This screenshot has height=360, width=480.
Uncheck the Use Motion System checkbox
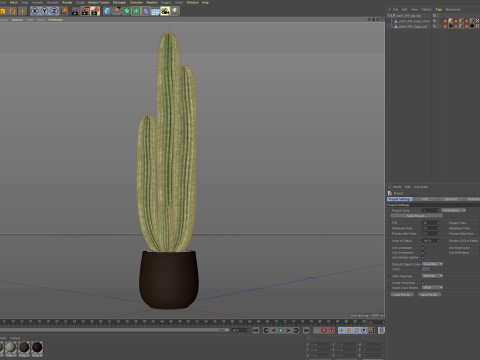pyautogui.click(x=423, y=257)
